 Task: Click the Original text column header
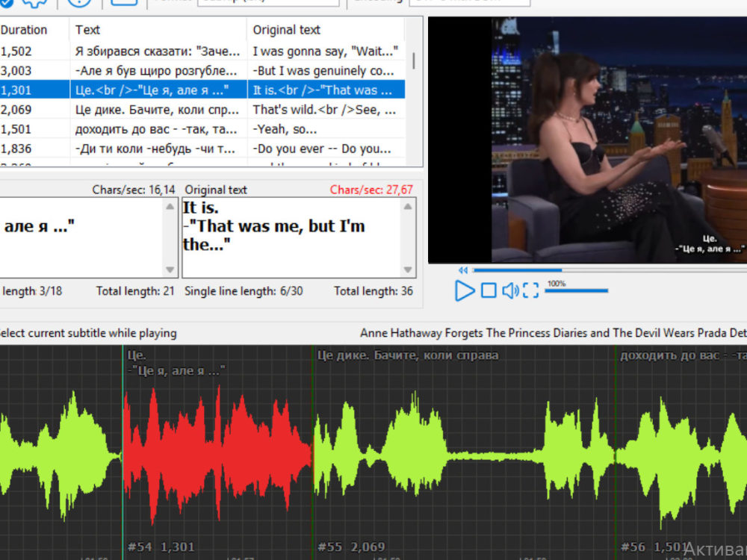coord(326,30)
